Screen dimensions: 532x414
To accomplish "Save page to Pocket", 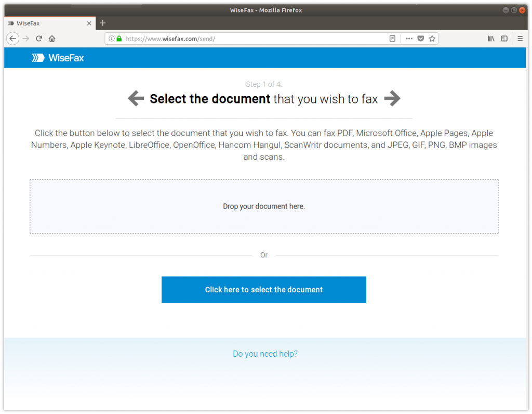I will (421, 38).
